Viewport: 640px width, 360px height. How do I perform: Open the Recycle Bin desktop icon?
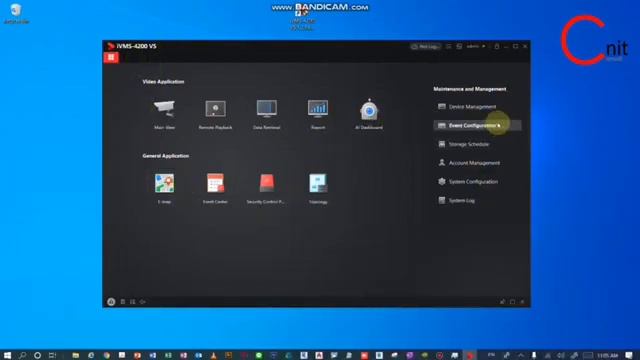point(16,13)
